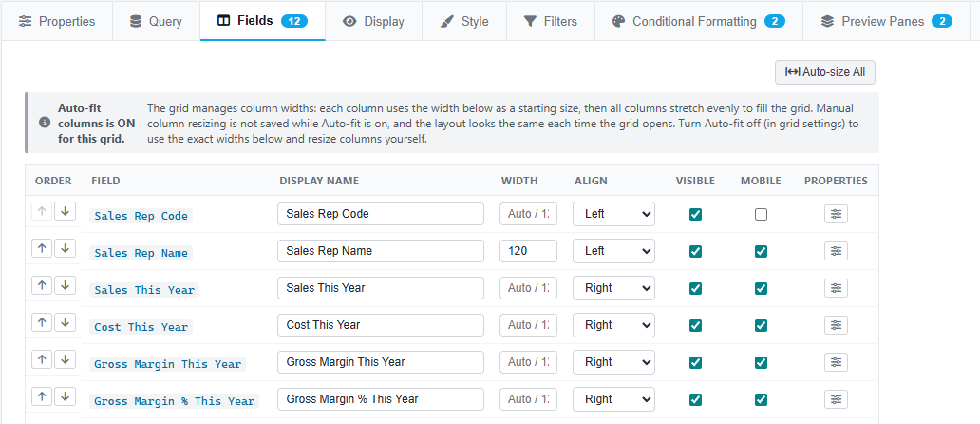
Task: Move Sales Rep Name row up
Action: click(42, 248)
